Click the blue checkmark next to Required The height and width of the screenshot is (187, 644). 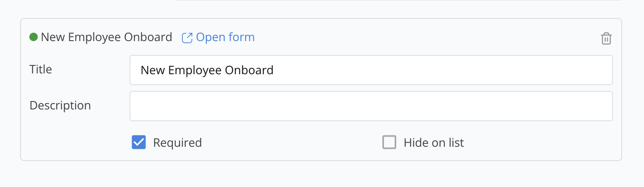(139, 143)
